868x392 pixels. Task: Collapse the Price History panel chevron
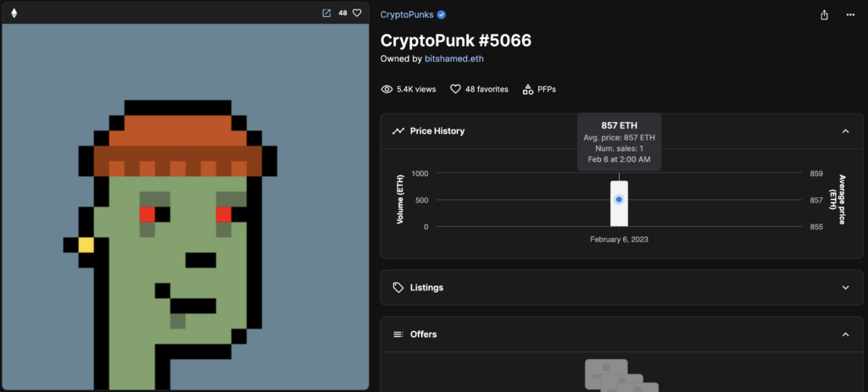(x=845, y=131)
